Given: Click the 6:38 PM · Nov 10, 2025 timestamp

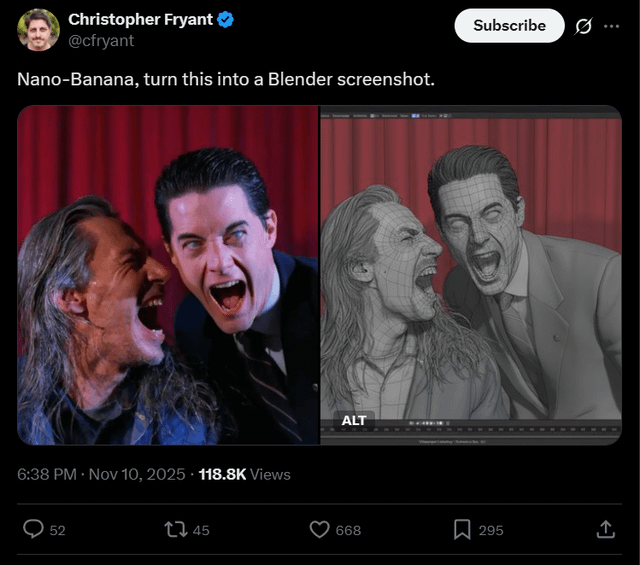Looking at the screenshot, I should click(101, 474).
